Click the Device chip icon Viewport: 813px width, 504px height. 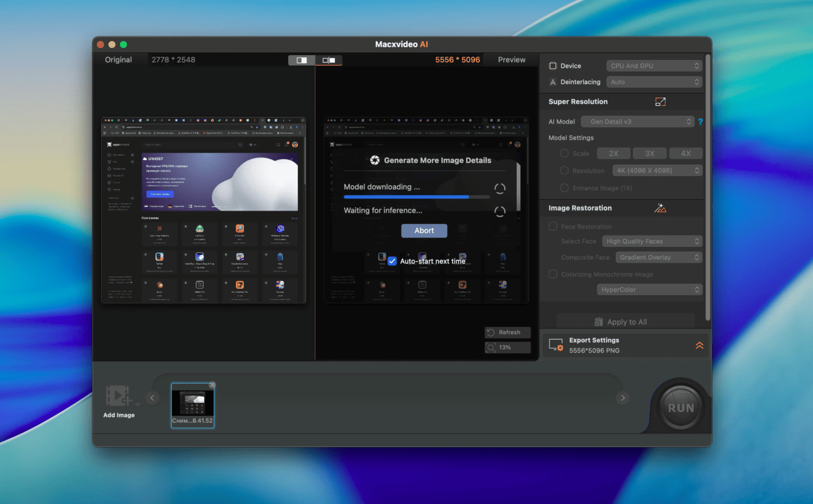pos(553,66)
